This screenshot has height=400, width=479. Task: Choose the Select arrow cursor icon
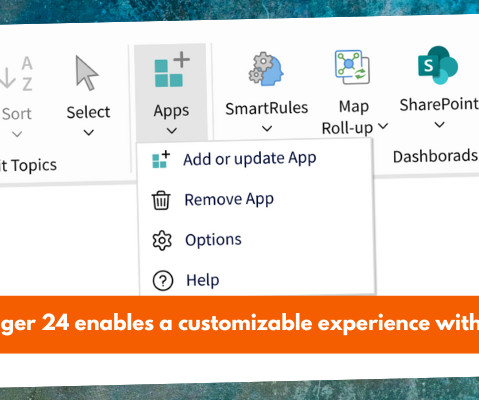tap(86, 73)
